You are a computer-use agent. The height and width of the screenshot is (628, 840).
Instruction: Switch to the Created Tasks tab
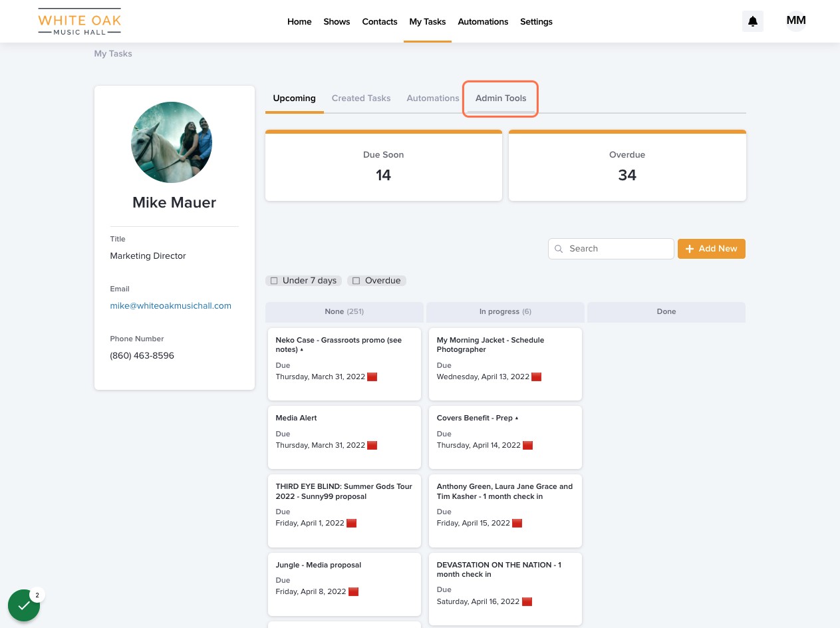click(x=361, y=98)
